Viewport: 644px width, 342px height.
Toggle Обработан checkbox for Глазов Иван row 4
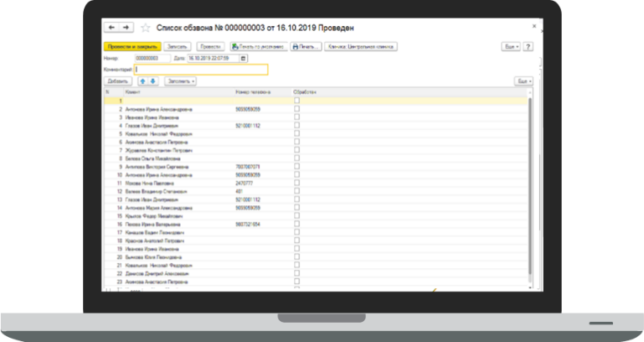click(x=296, y=126)
